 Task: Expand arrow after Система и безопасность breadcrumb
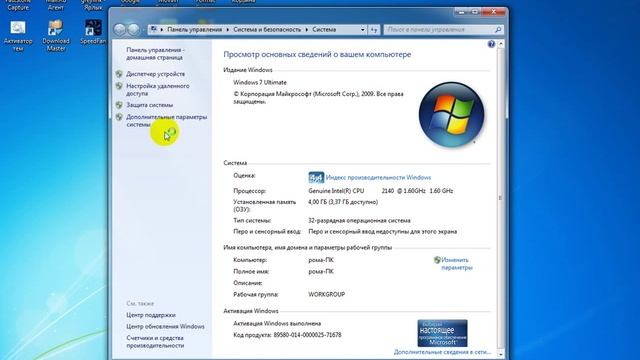(307, 29)
